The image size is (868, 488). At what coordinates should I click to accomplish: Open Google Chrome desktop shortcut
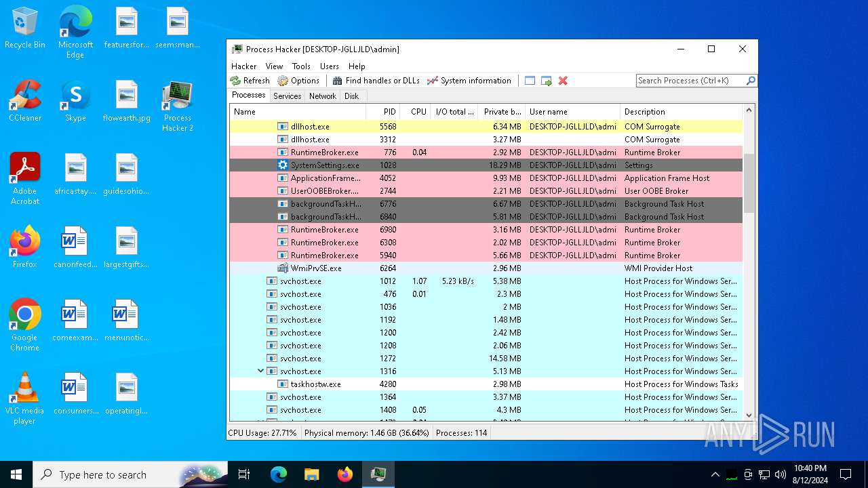click(x=25, y=325)
